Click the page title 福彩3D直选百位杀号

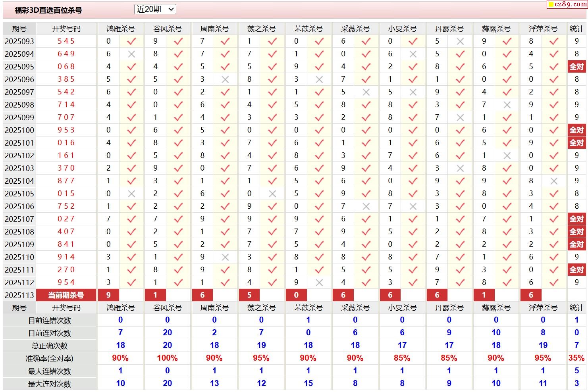point(48,10)
